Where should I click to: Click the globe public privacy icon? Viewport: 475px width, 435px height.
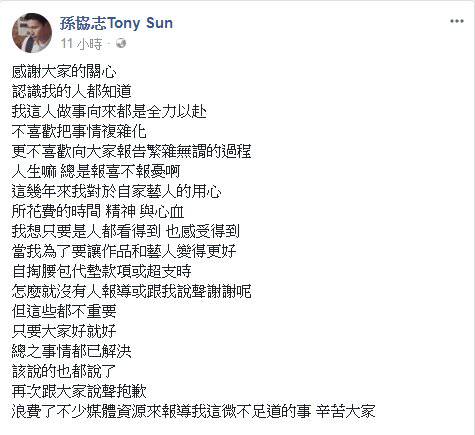point(121,43)
